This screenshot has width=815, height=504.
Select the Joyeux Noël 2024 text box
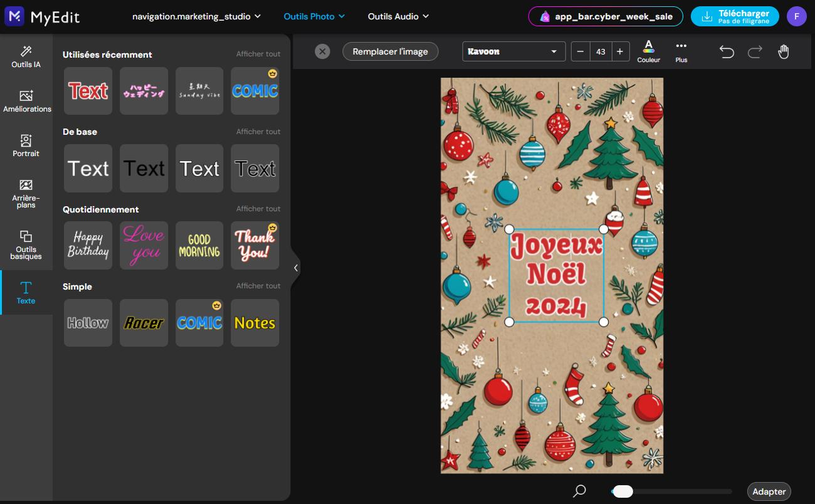[557, 275]
